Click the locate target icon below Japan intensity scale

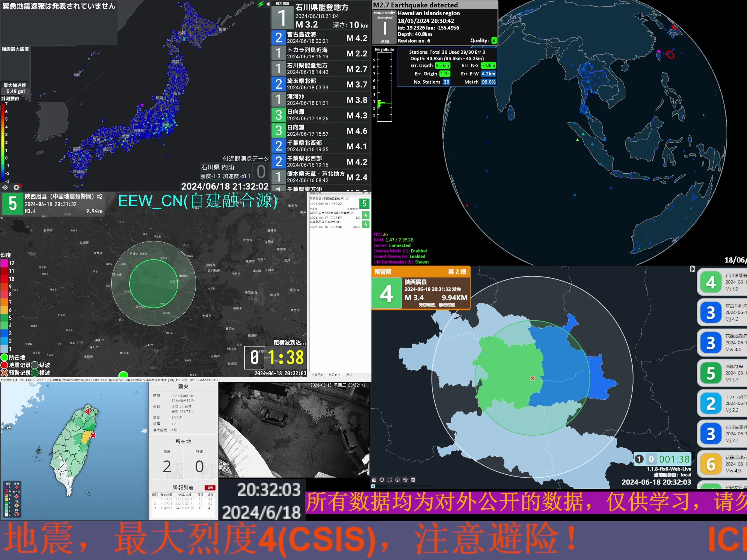(x=5, y=187)
